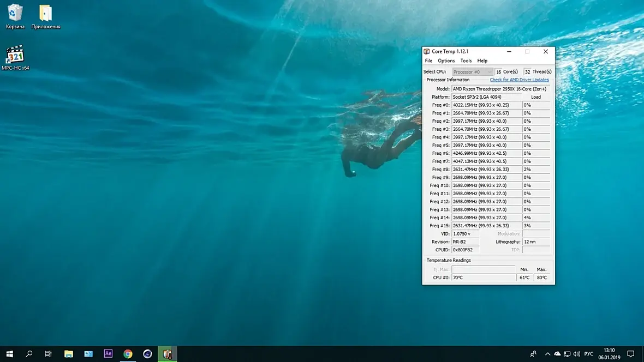This screenshot has height=362, width=644.
Task: Click the volume speaker tray icon
Action: pyautogui.click(x=577, y=354)
